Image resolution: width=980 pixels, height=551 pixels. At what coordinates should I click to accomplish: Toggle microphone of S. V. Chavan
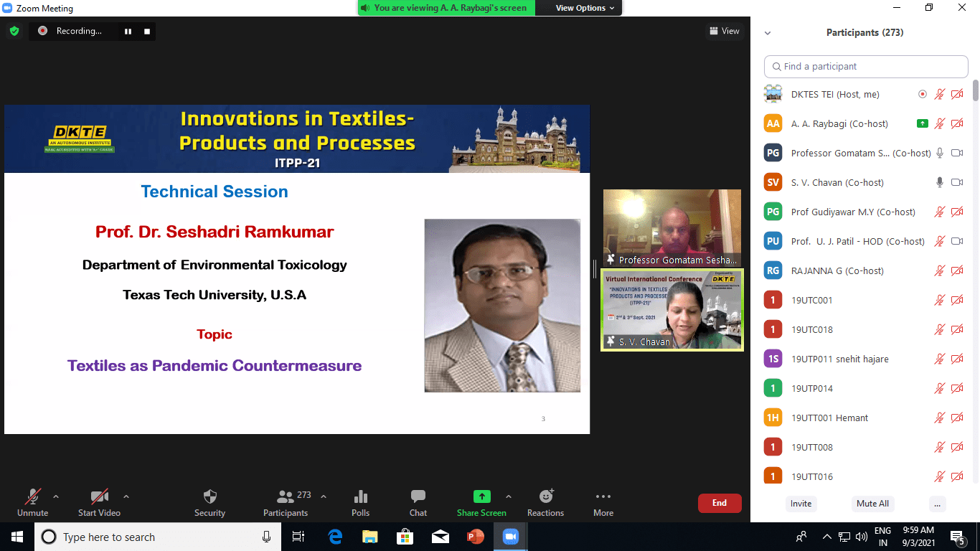click(940, 182)
